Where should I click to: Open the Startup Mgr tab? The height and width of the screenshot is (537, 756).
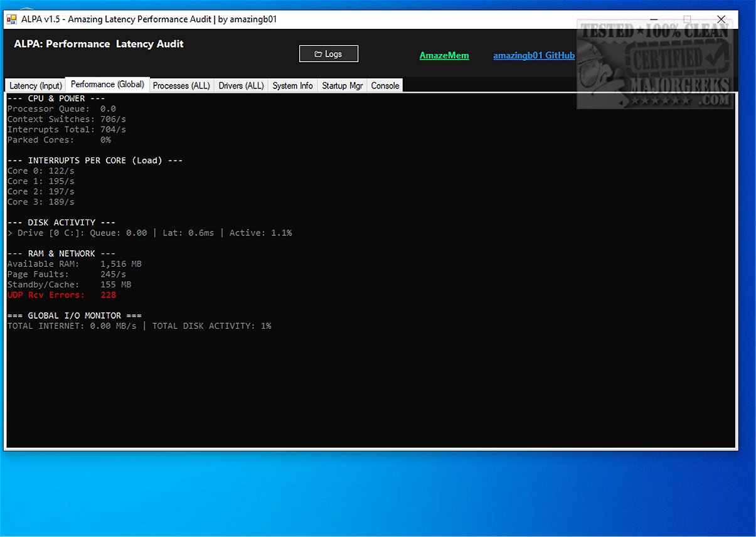[342, 85]
